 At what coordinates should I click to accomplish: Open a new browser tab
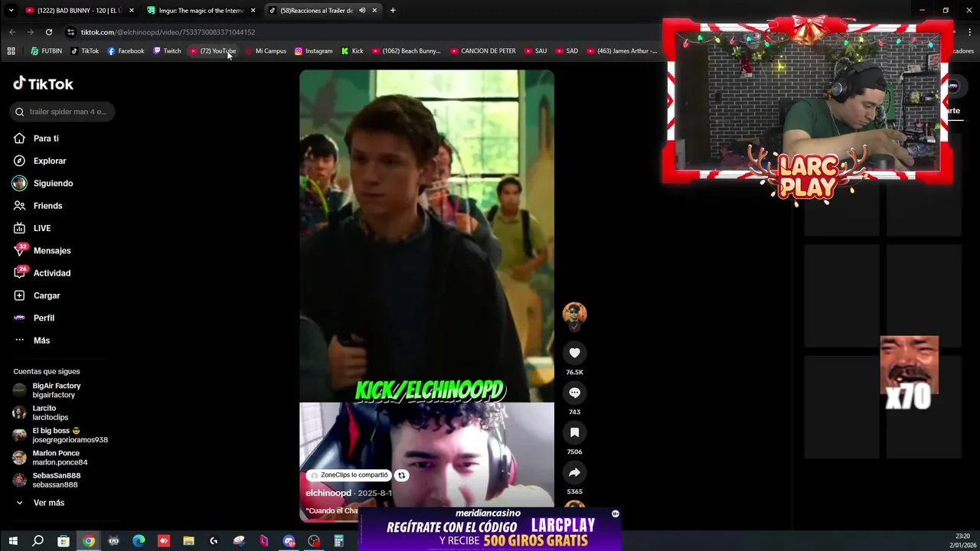[x=393, y=11]
